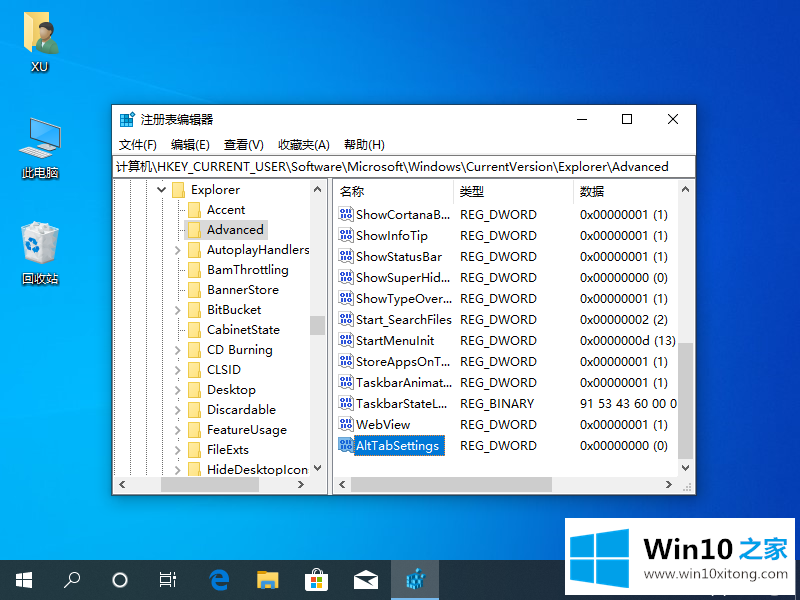This screenshot has height=600, width=800.
Task: Open Mail app from taskbar
Action: coord(366,580)
